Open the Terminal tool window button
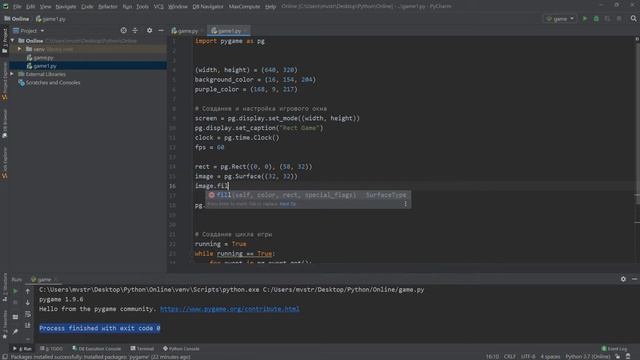The height and width of the screenshot is (360, 640). [x=142, y=349]
